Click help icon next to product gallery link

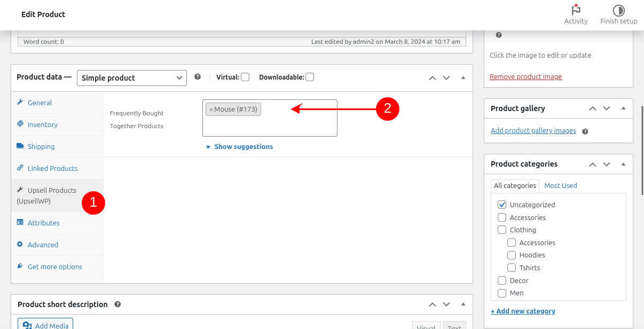(x=585, y=131)
